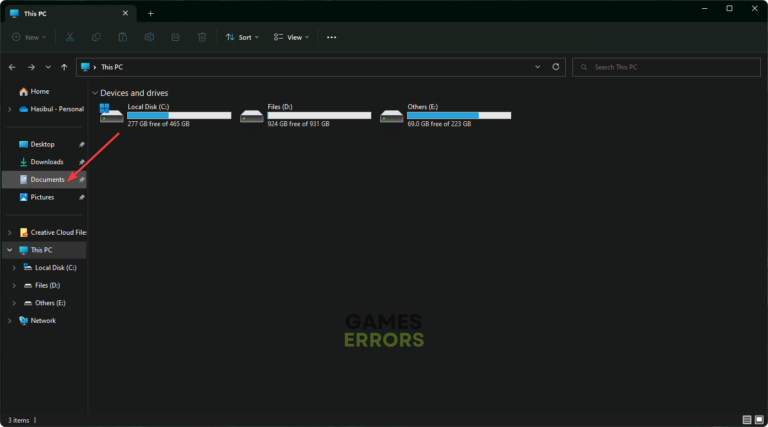Click the Delete trash icon
The image size is (768, 427).
click(x=202, y=37)
